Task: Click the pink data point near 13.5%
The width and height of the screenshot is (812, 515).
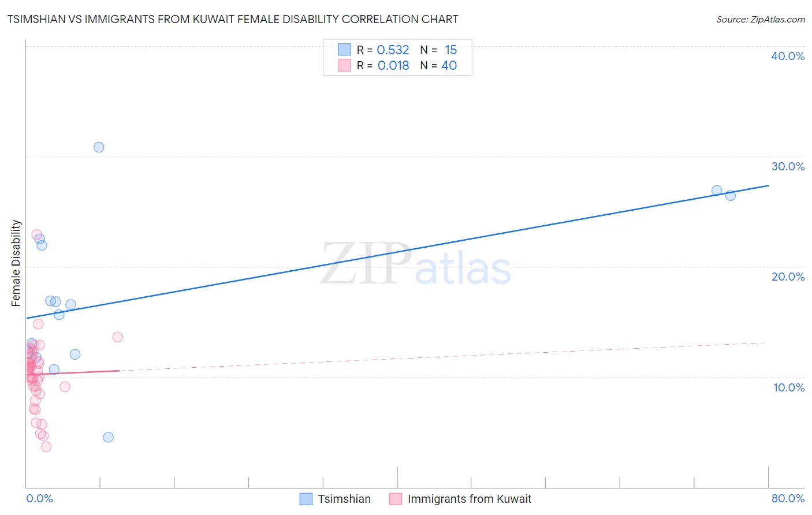Action: coord(118,337)
